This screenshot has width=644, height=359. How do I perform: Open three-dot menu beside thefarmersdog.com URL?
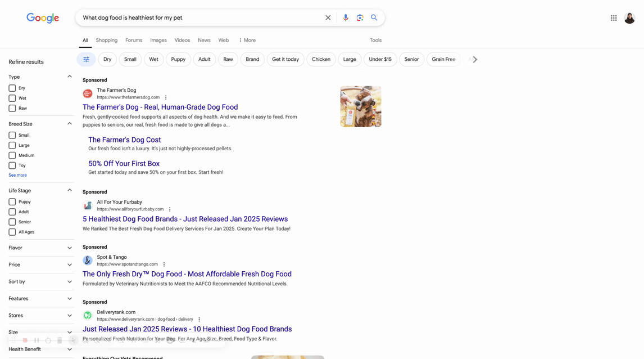point(166,97)
